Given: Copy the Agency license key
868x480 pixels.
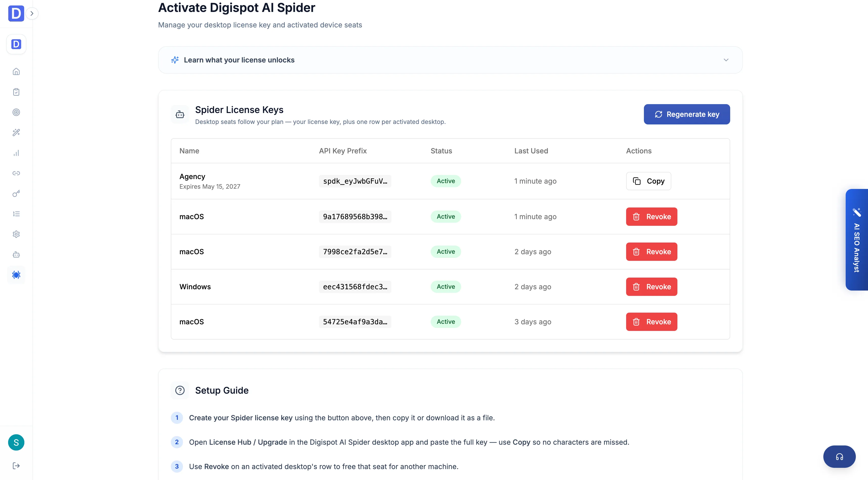Looking at the screenshot, I should click(x=648, y=181).
